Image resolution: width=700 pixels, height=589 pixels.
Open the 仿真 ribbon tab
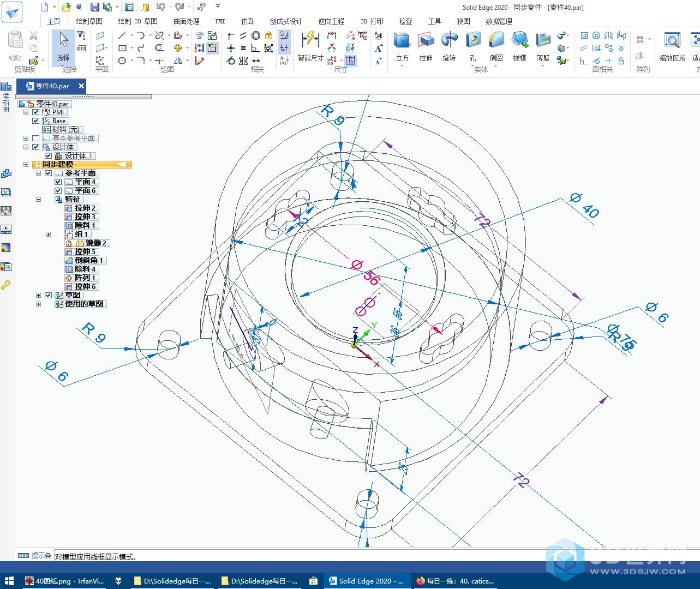pos(247,21)
